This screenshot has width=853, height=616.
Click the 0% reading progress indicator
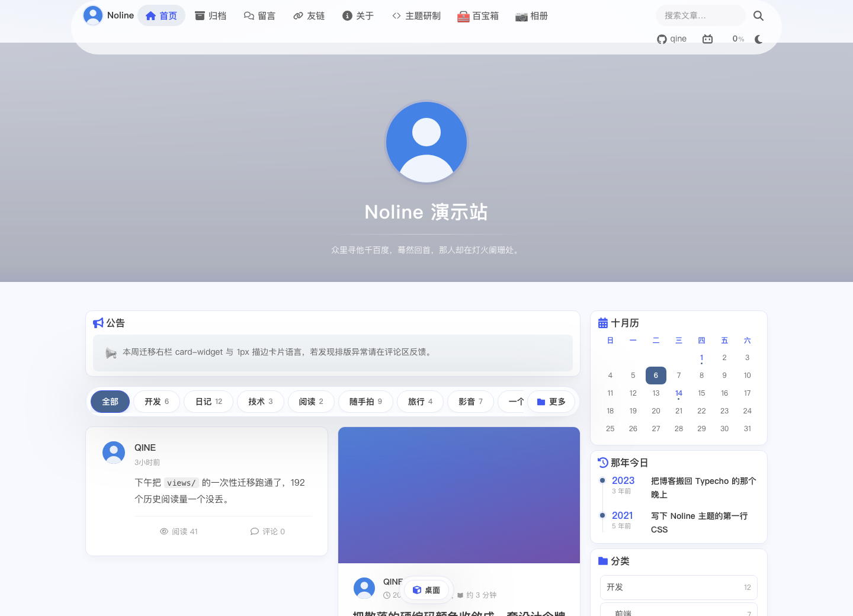click(x=738, y=39)
